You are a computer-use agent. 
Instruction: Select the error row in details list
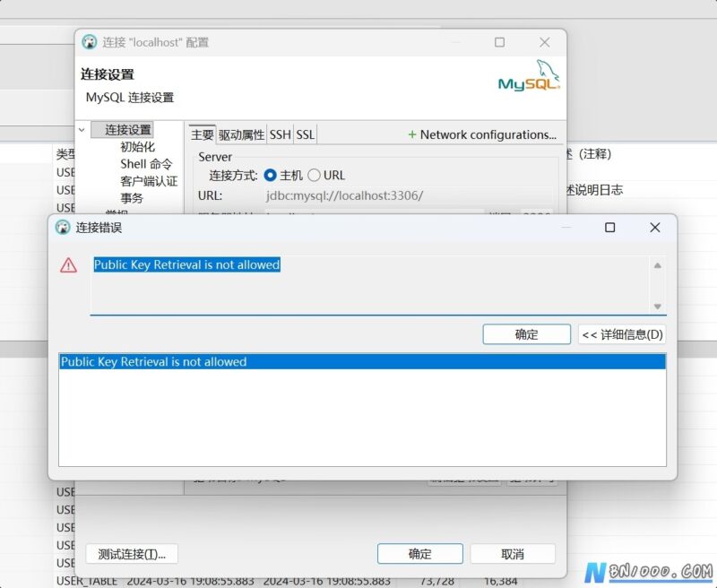[362, 361]
